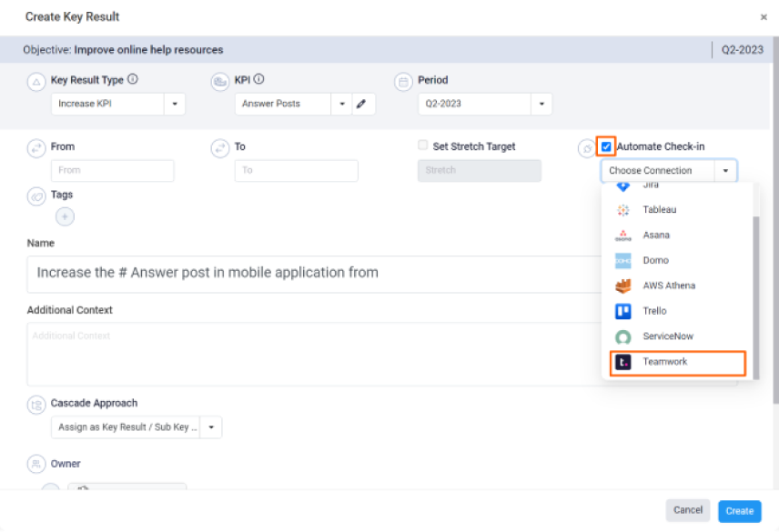Click the Assign as Key Result combo box
The width and height of the screenshot is (779, 532).
pos(137,427)
